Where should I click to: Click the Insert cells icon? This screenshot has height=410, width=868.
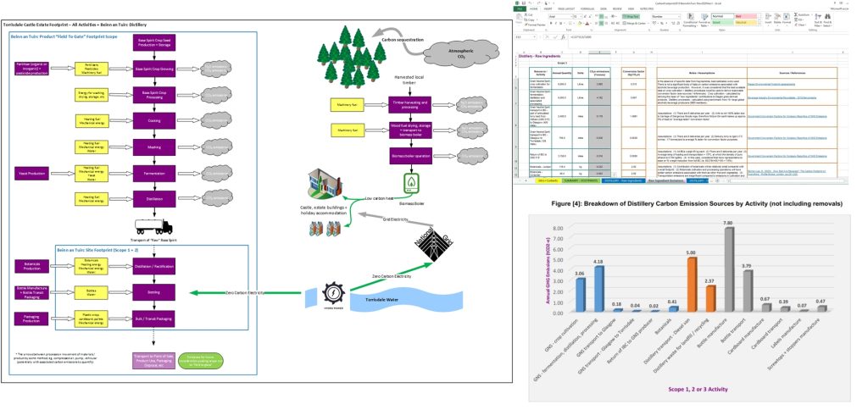[768, 17]
